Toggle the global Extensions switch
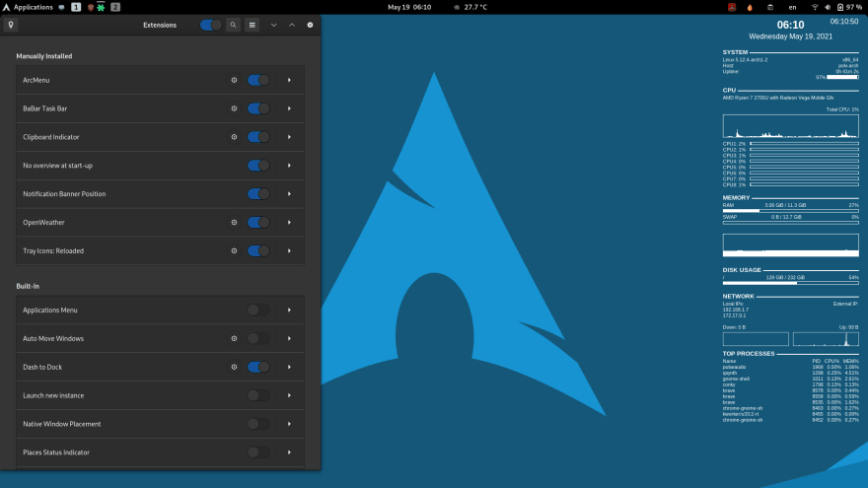The image size is (868, 488). 211,25
